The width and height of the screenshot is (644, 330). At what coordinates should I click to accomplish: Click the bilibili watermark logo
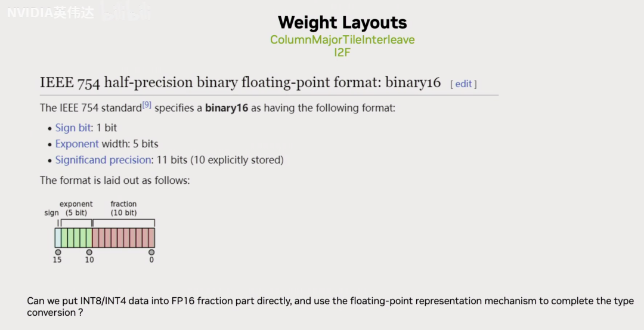coord(126,13)
